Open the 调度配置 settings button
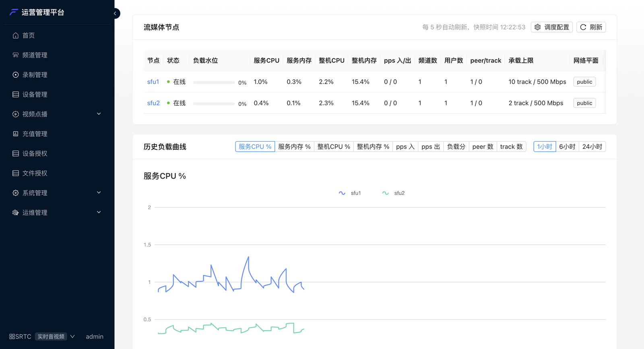Image resolution: width=644 pixels, height=349 pixels. [x=552, y=27]
